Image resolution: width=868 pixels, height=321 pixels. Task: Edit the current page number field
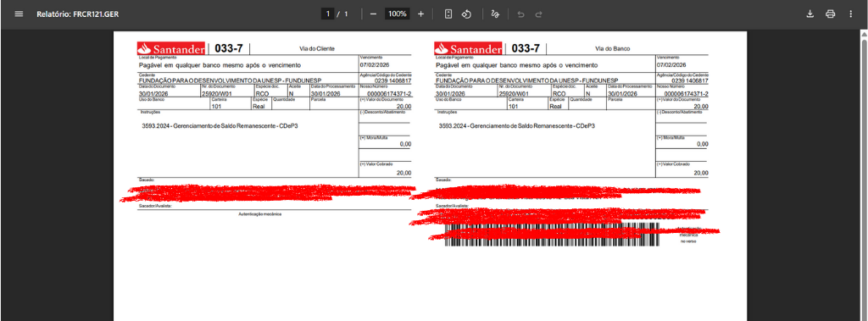coord(328,14)
